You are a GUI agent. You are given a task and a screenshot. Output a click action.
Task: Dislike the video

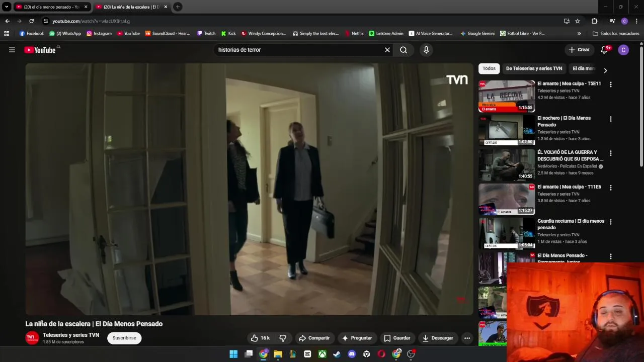tap(283, 338)
